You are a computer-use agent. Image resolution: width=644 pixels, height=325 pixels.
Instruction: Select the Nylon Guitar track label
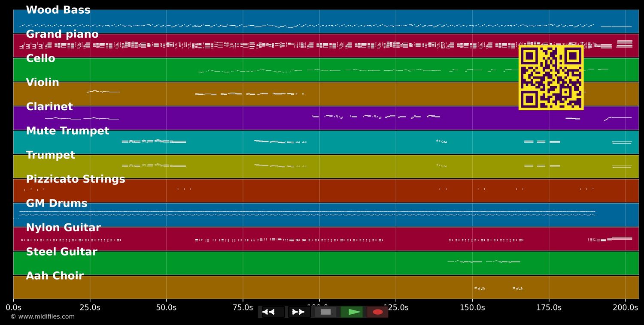click(x=64, y=228)
